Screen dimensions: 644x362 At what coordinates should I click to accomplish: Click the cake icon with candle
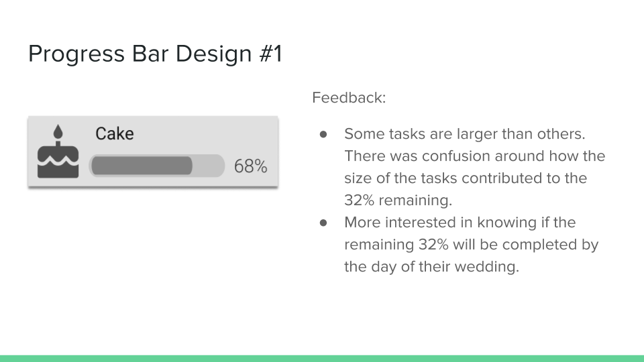click(58, 151)
